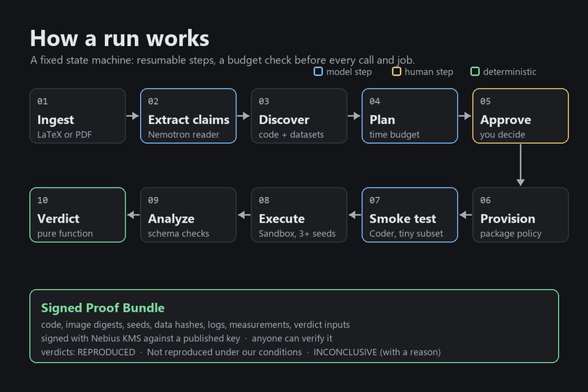Open the 03 Discover step card
588x392 pixels.
click(299, 116)
